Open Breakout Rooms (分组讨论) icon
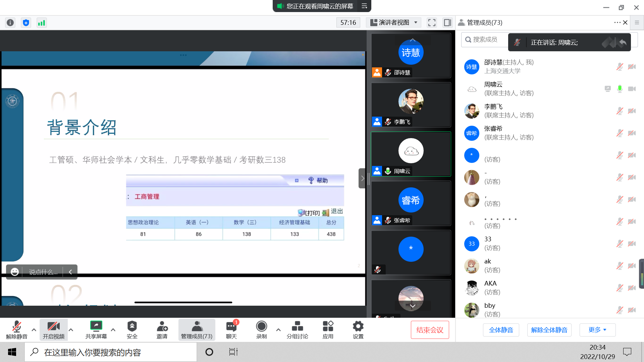This screenshot has height=362, width=644. [297, 326]
